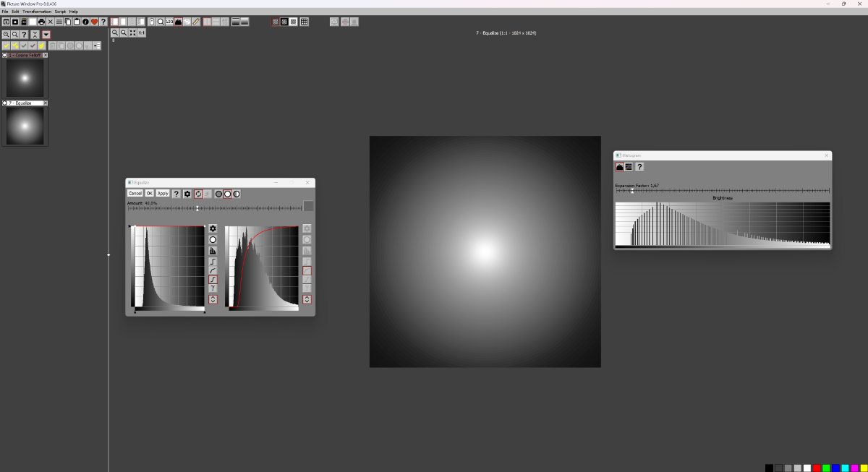Select the paintbrush tool in the main toolbar
868x472 pixels.
pyautogui.click(x=195, y=22)
